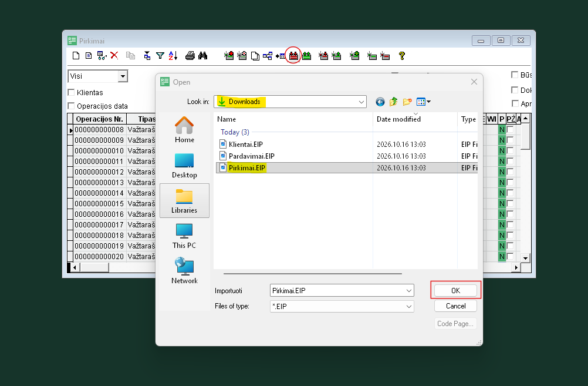Click the red X delete icon
588x386 pixels.
(x=114, y=56)
